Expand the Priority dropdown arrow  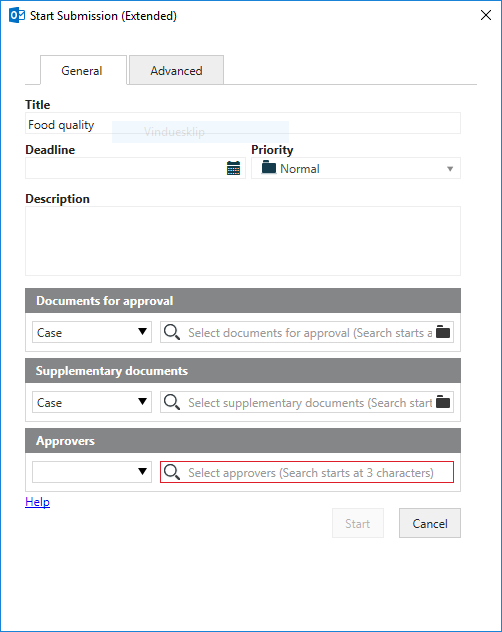click(450, 169)
